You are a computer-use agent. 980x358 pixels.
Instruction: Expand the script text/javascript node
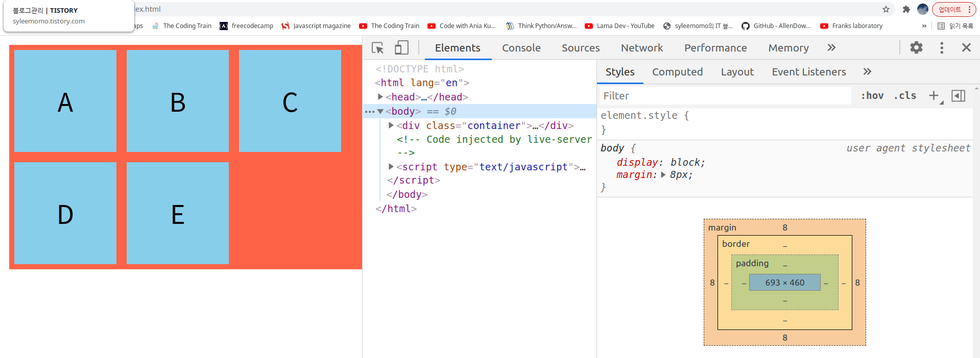pos(391,166)
